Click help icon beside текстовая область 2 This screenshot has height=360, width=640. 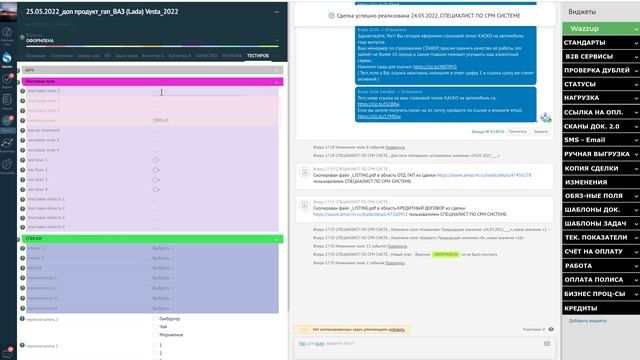point(22,209)
